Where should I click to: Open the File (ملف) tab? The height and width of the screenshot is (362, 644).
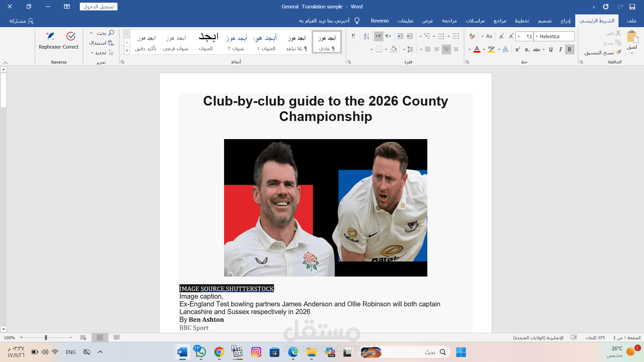pyautogui.click(x=632, y=21)
